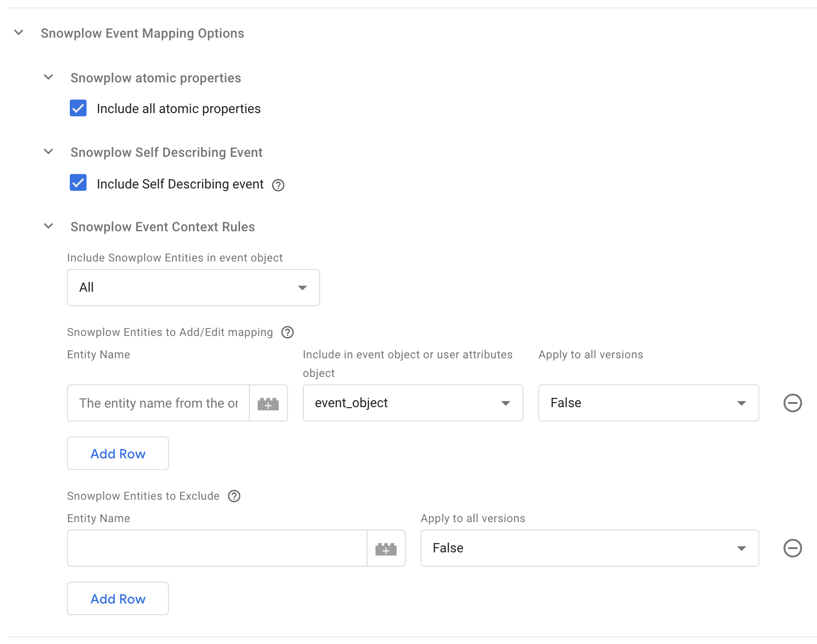Collapse Snowplow Event Mapping Options
The image size is (817, 644).
pyautogui.click(x=19, y=33)
